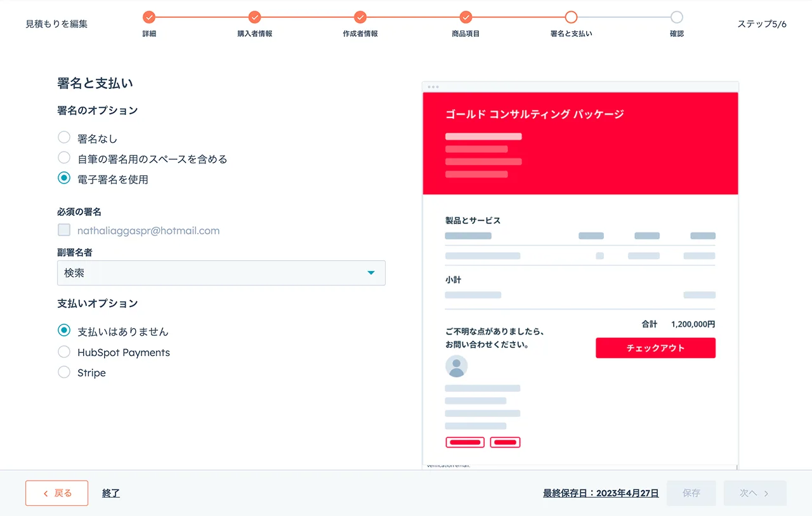This screenshot has height=516, width=812.
Task: Choose the 電子署名を使用 radio button
Action: pos(64,178)
